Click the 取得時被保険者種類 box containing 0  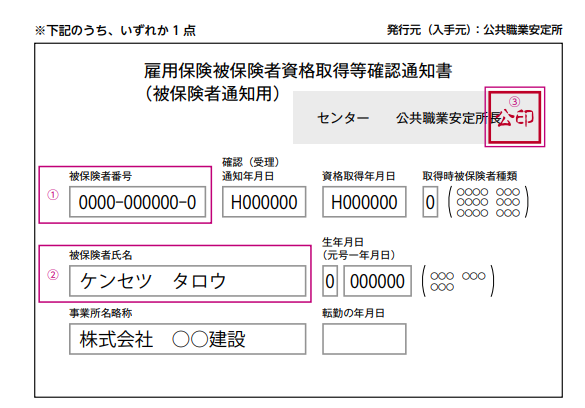tap(430, 202)
